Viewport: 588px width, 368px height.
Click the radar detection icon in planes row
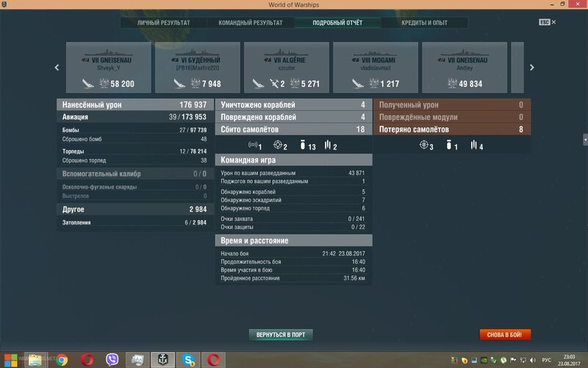pyautogui.click(x=254, y=146)
